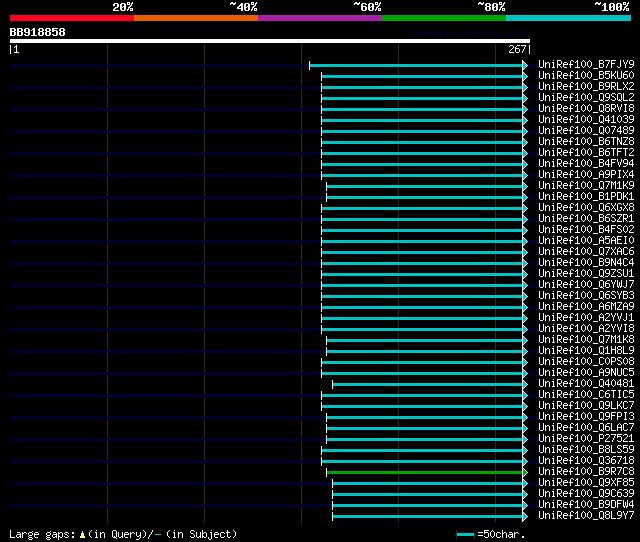640x542 pixels.
Task: Click the UniRef100_B4FV94 label
Action: tap(586, 163)
